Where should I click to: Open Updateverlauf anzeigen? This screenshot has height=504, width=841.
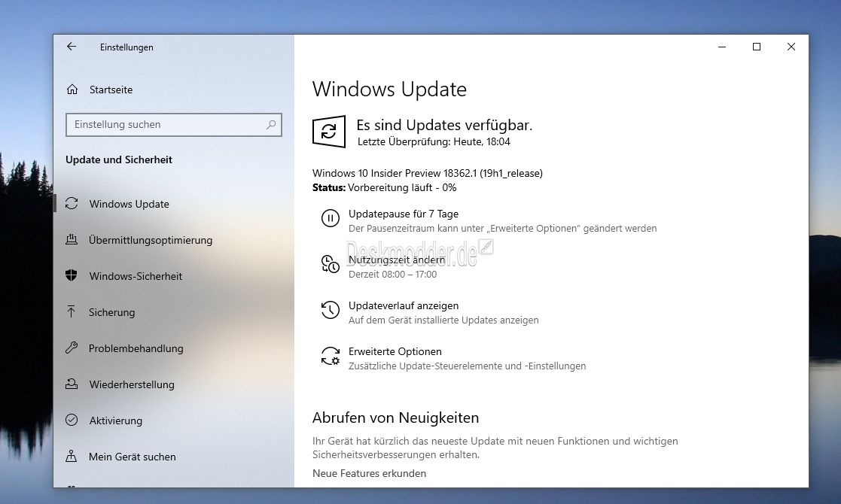(x=404, y=305)
